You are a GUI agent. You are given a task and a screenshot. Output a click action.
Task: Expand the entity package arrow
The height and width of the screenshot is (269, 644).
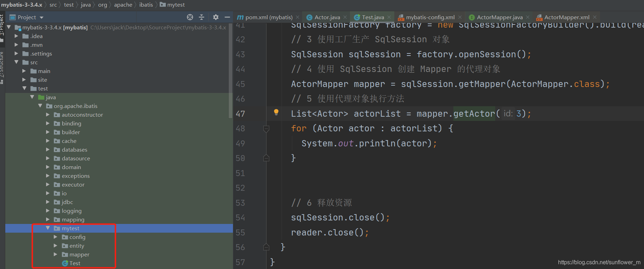click(x=56, y=246)
